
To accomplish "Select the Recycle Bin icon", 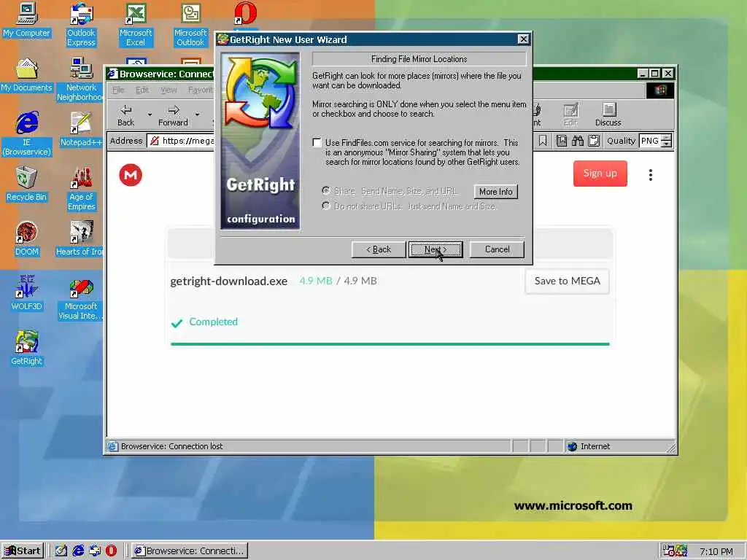I will (26, 184).
